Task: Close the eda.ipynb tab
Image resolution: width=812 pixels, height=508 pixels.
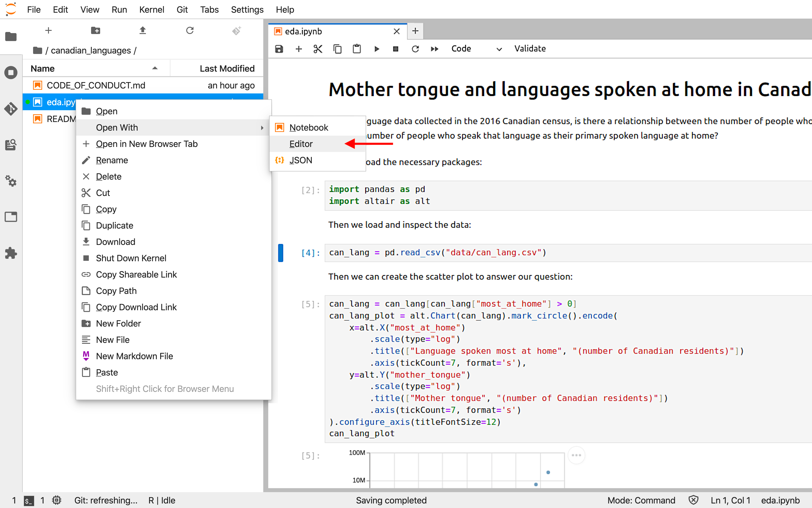Action: click(397, 31)
